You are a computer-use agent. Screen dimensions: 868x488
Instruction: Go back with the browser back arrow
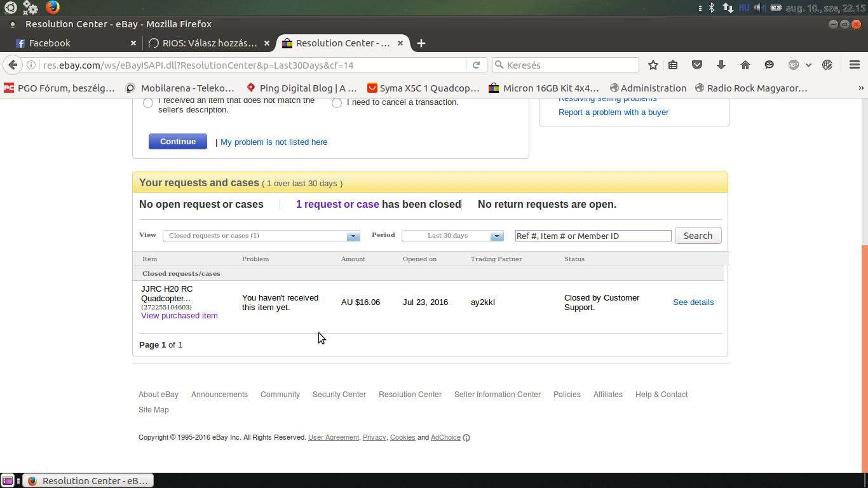click(x=13, y=65)
